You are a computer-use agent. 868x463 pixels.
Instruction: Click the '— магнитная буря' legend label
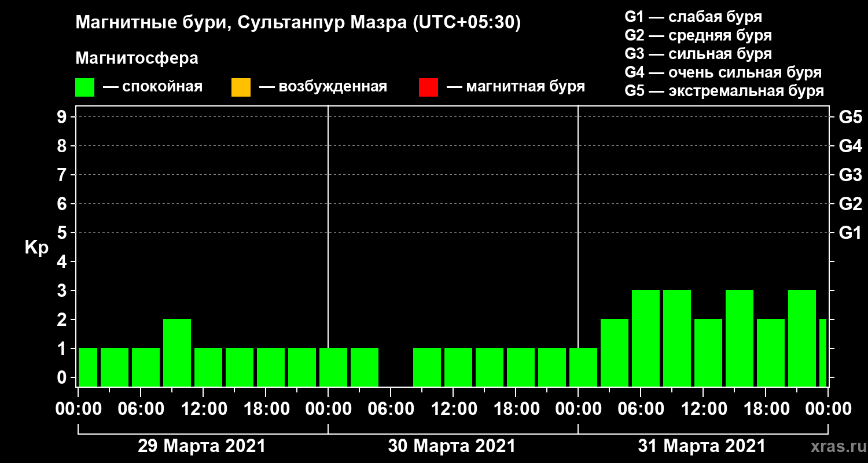[516, 87]
